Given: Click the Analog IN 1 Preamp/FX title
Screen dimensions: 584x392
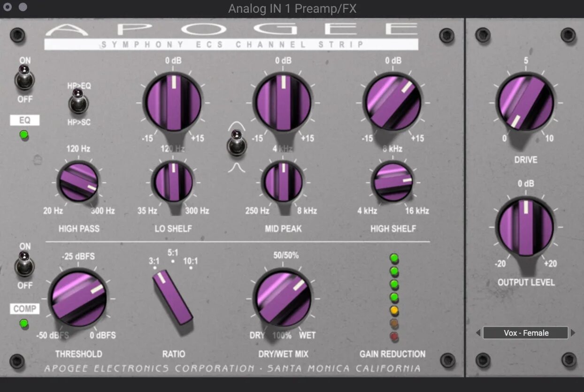Looking at the screenshot, I should pos(292,8).
